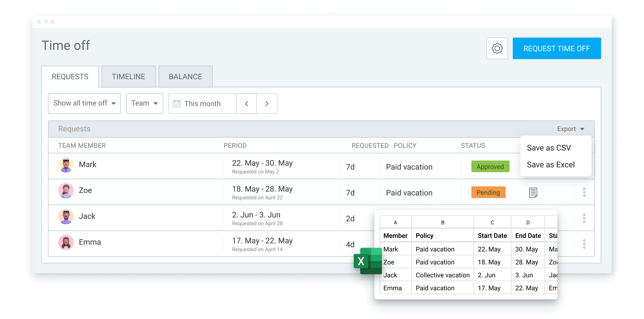The height and width of the screenshot is (319, 644).
Task: Choose Save as CSV option
Action: (x=549, y=148)
